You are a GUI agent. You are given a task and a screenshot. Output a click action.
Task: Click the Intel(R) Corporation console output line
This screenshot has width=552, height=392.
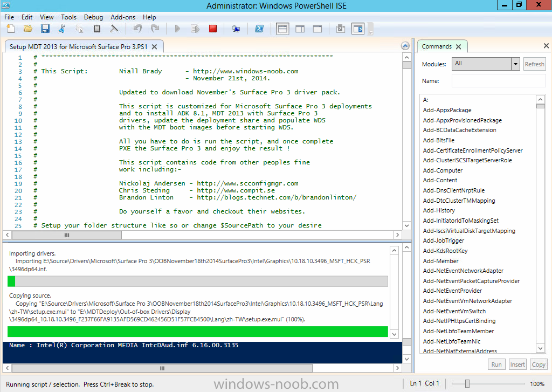point(123,345)
